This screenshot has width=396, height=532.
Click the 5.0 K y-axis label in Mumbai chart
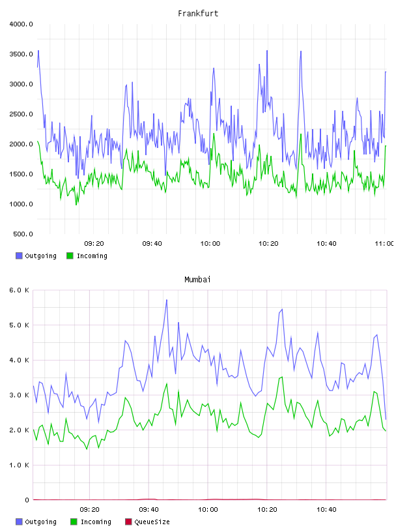coord(19,325)
